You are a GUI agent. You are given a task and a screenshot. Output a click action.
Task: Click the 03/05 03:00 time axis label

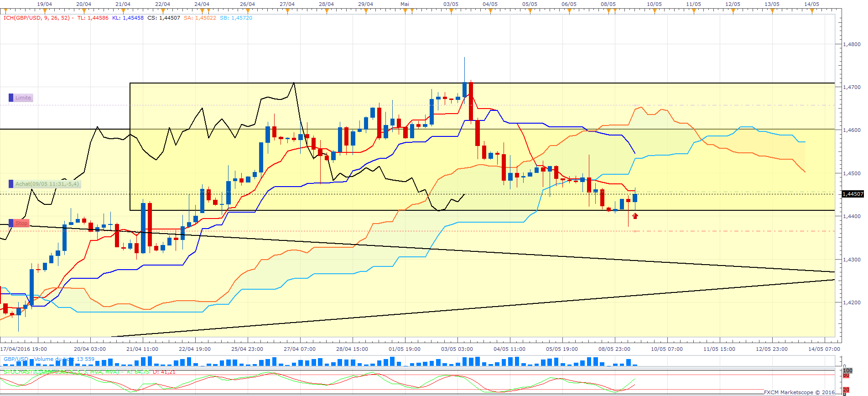point(457,349)
